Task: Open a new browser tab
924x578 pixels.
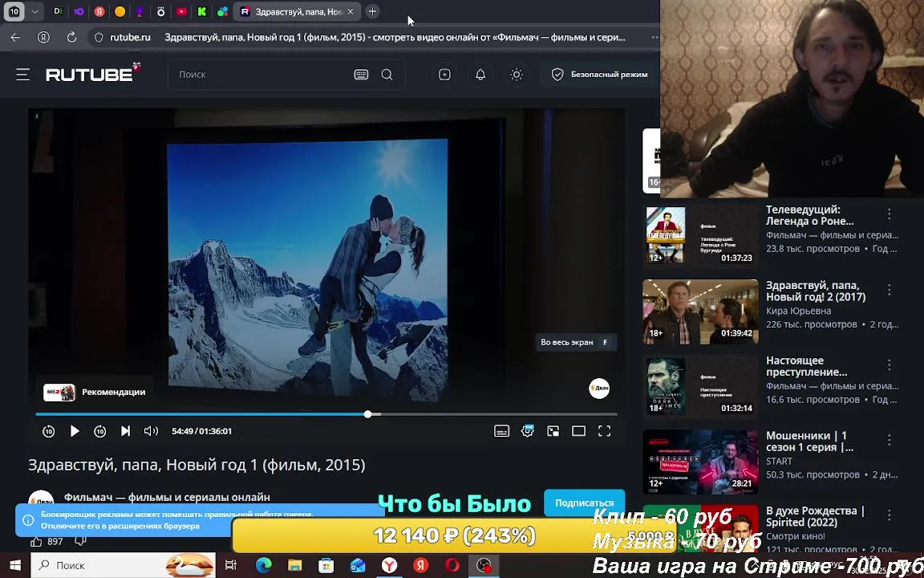Action: [x=372, y=11]
